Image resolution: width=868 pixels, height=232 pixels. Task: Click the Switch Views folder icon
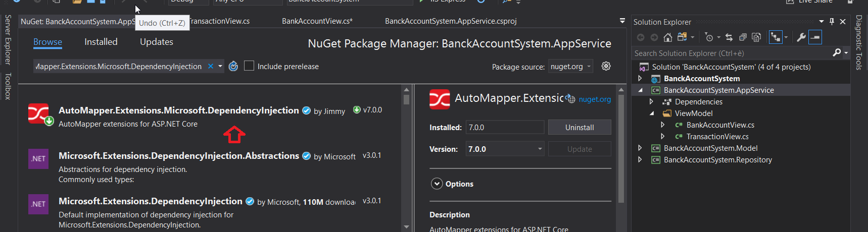coord(682,37)
